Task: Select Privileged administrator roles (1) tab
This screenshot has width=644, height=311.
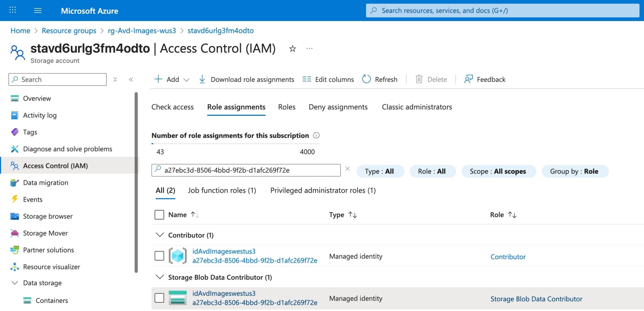Action: (323, 190)
